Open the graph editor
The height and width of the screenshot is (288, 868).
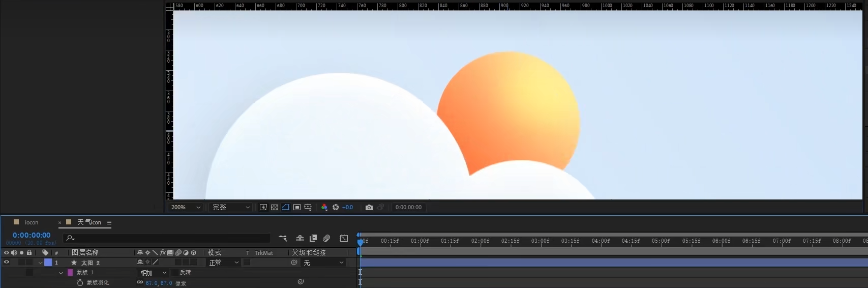click(x=344, y=238)
